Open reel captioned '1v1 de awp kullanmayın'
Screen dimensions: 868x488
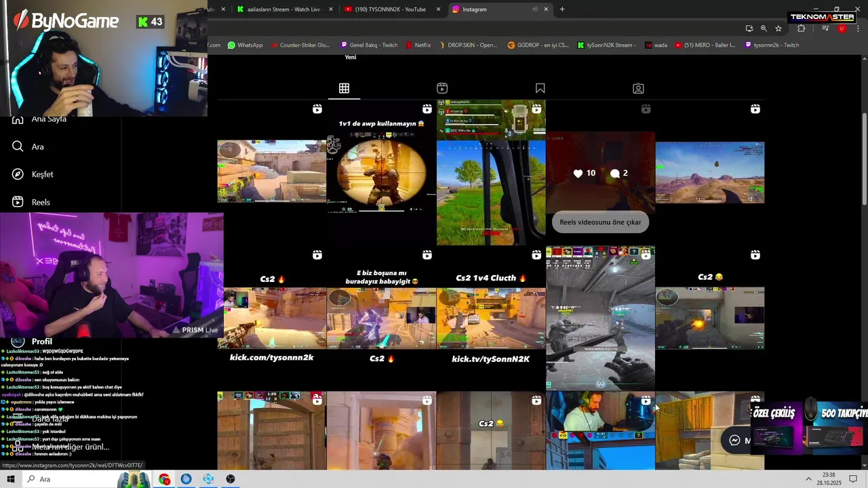(381, 172)
